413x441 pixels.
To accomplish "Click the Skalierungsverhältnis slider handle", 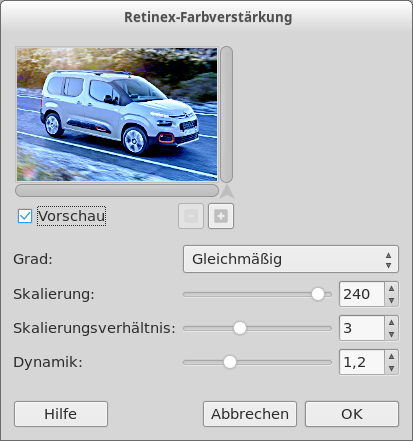I will [x=240, y=328].
